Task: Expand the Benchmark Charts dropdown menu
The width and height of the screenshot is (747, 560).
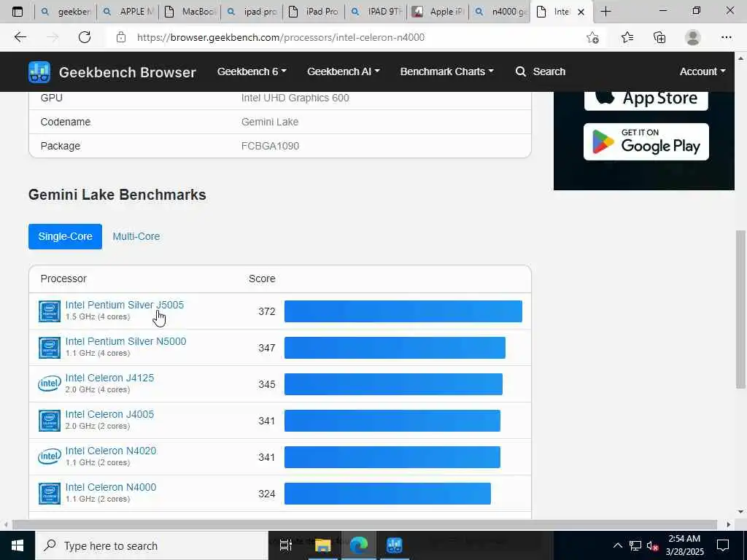Action: 447,71
